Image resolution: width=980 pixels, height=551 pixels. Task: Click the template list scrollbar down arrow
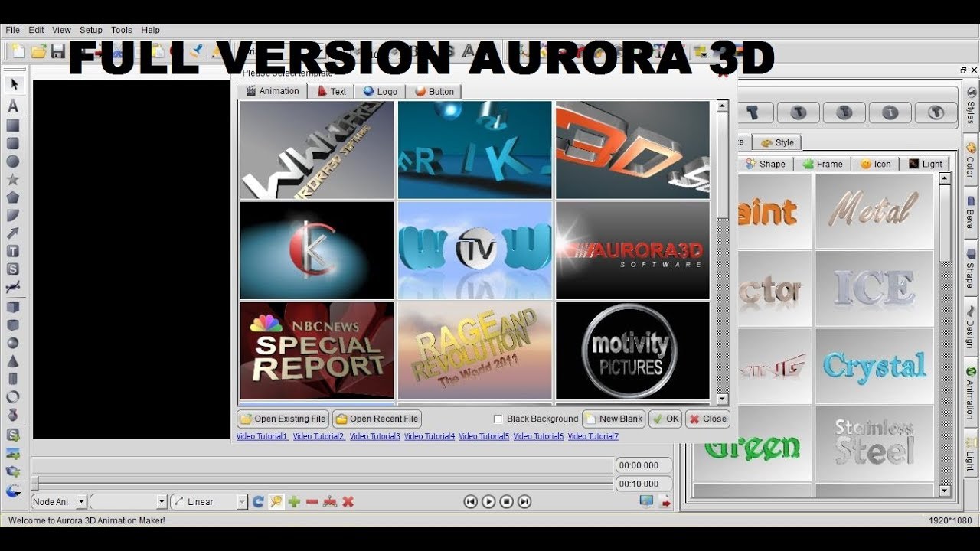click(723, 399)
